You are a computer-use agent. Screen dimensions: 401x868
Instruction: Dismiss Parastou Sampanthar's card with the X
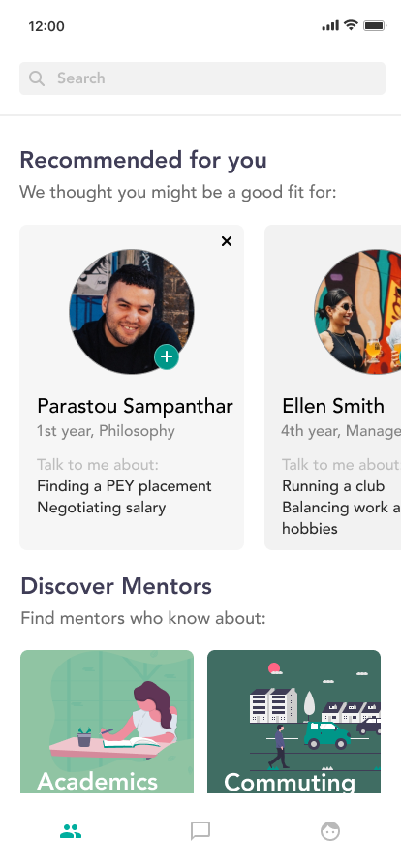[x=227, y=241]
